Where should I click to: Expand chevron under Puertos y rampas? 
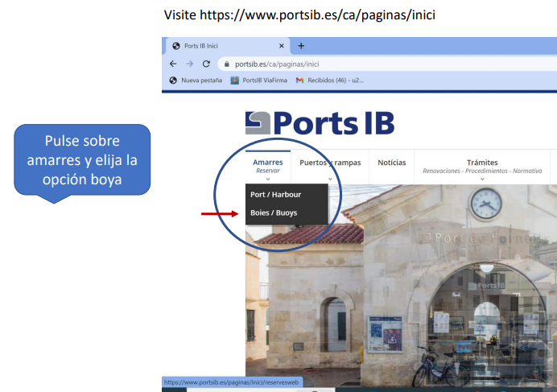point(330,179)
